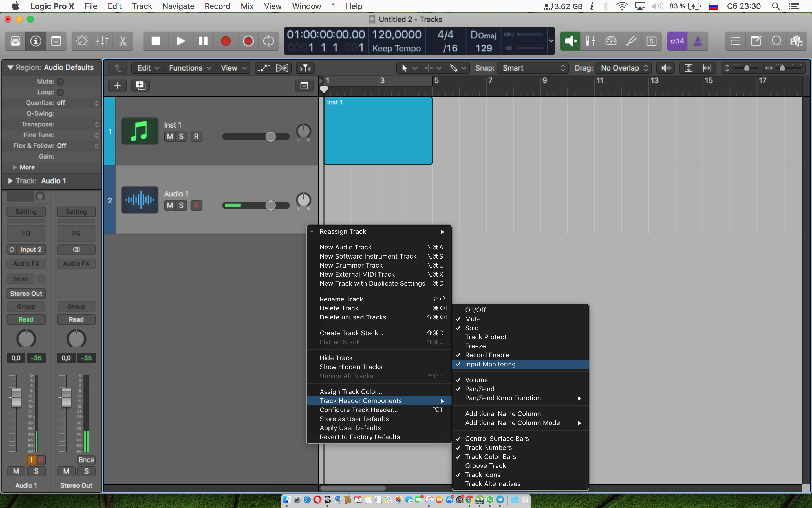Image resolution: width=812 pixels, height=508 pixels.
Task: Click the Audio 1 strip EQ button
Action: click(x=26, y=233)
